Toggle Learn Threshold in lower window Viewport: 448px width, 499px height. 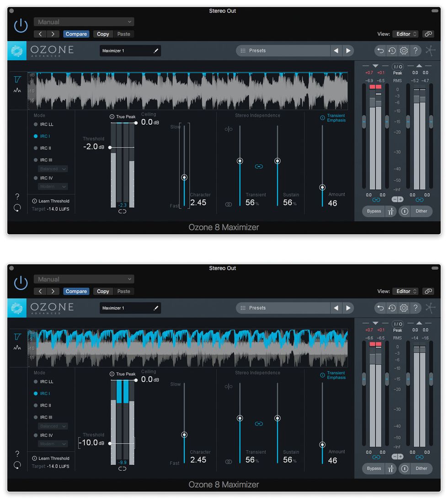(x=51, y=458)
